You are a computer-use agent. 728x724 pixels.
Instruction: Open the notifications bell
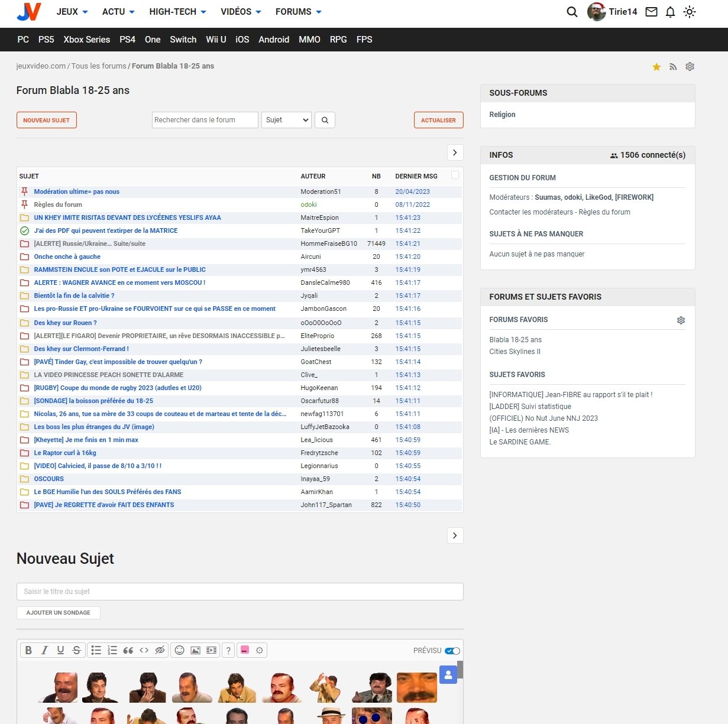670,12
